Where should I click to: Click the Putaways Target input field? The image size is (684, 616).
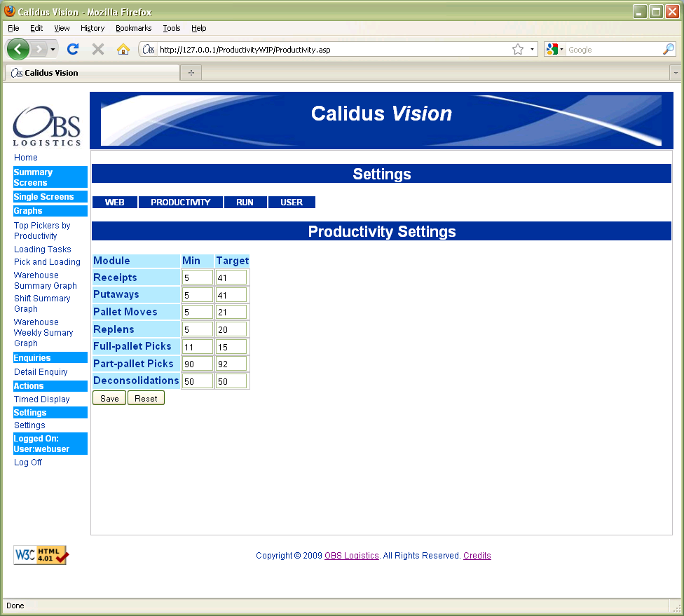pos(231,295)
